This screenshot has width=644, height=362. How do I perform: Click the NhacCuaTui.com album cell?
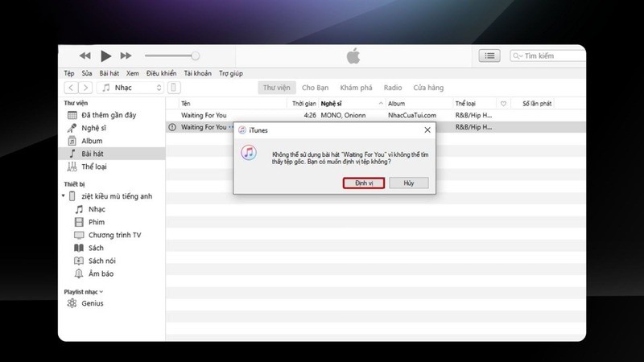[412, 115]
